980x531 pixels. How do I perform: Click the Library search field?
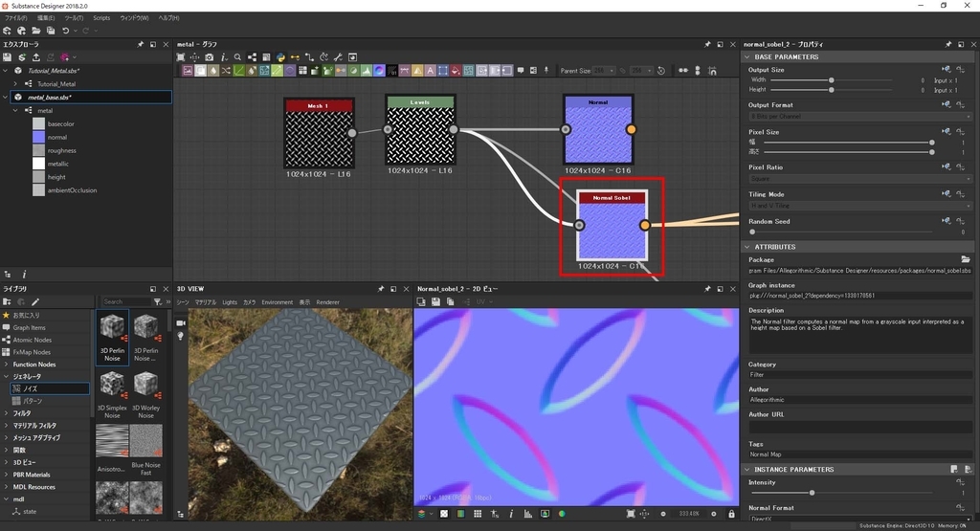pyautogui.click(x=126, y=301)
